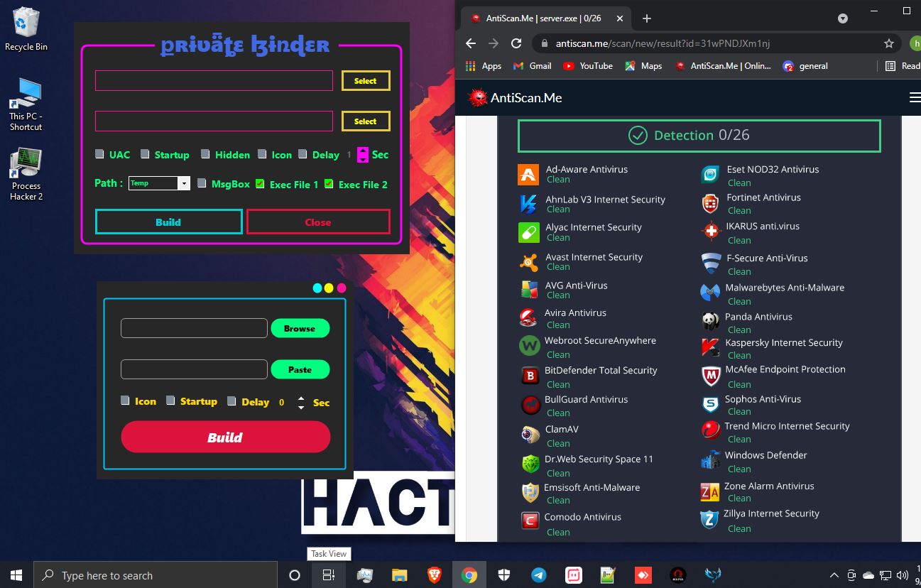Viewport: 921px width, 588px height.
Task: Open Brave browser from taskbar
Action: (x=434, y=575)
